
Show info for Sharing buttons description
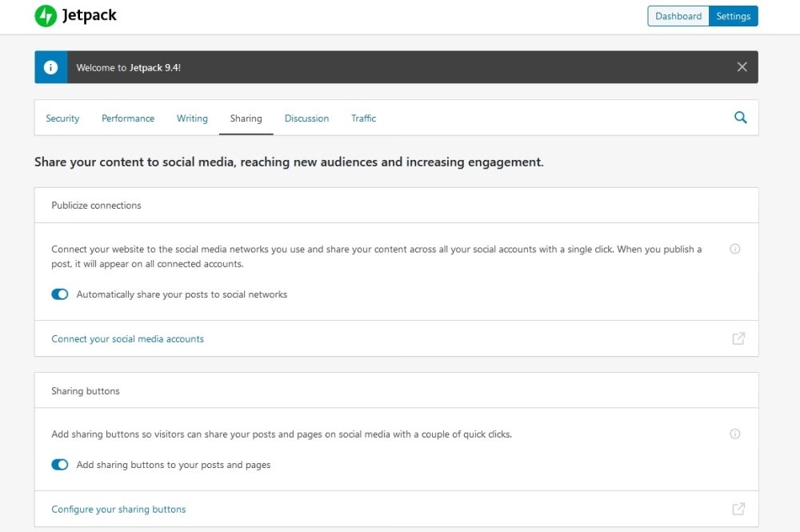point(734,434)
